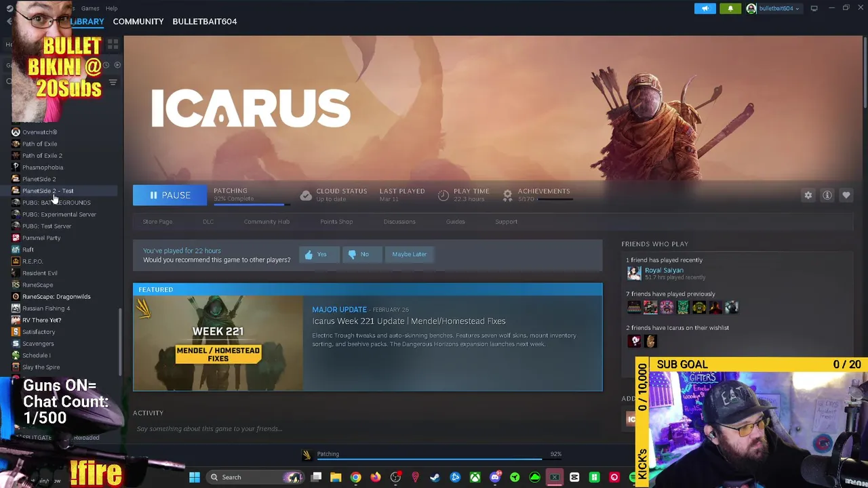Viewport: 868px width, 488px height.
Task: Open the Icarus Week 221 Update headline
Action: (409, 321)
